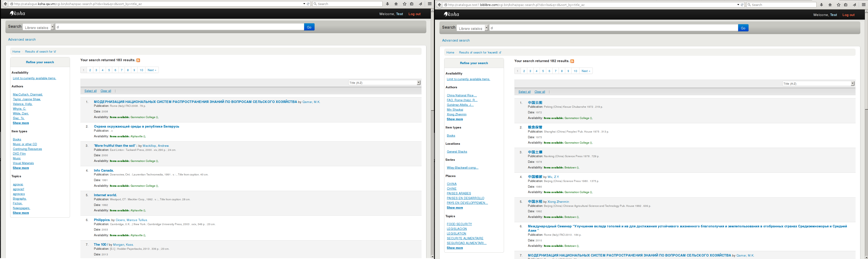Click home icon in koha-qa.vm browser toolbar
The width and height of the screenshot is (868, 259).
[x=396, y=4]
